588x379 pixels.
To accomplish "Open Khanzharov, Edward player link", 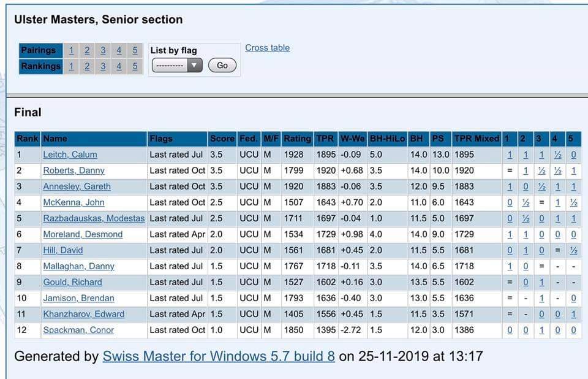I will [83, 314].
